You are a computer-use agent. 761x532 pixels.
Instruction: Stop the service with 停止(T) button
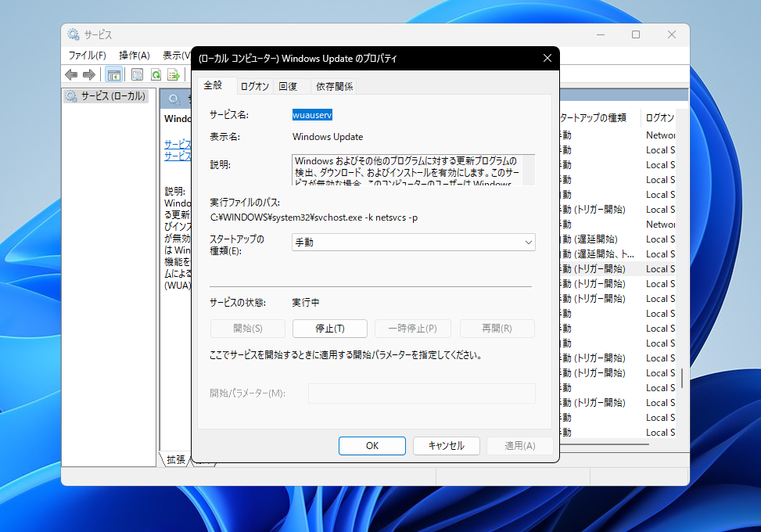(x=330, y=329)
